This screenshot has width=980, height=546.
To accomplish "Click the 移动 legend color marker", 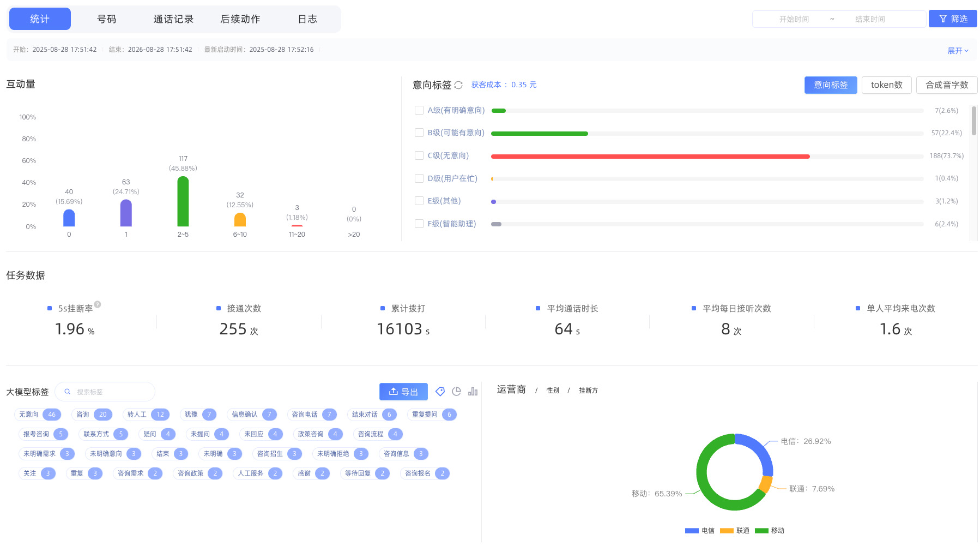I will pos(761,531).
